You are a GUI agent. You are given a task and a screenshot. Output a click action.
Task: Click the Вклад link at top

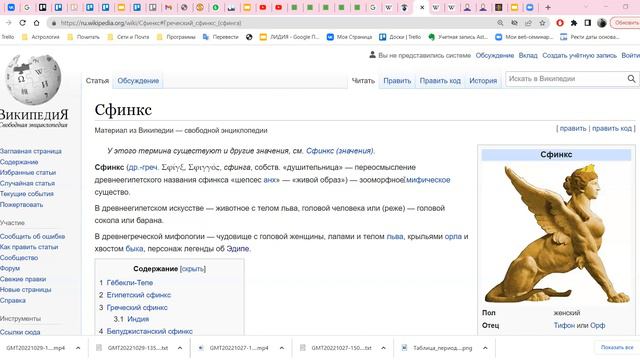coord(528,56)
